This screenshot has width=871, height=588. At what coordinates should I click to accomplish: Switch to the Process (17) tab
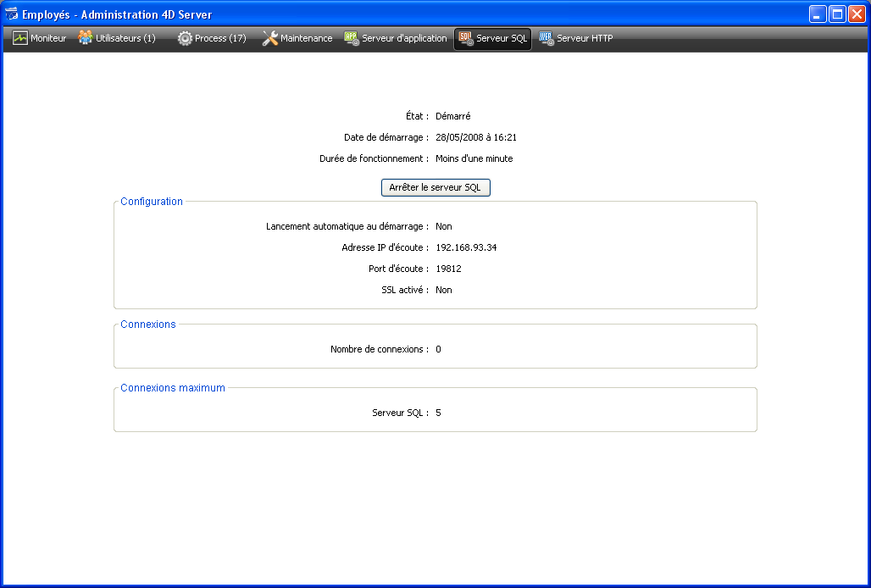(220, 38)
